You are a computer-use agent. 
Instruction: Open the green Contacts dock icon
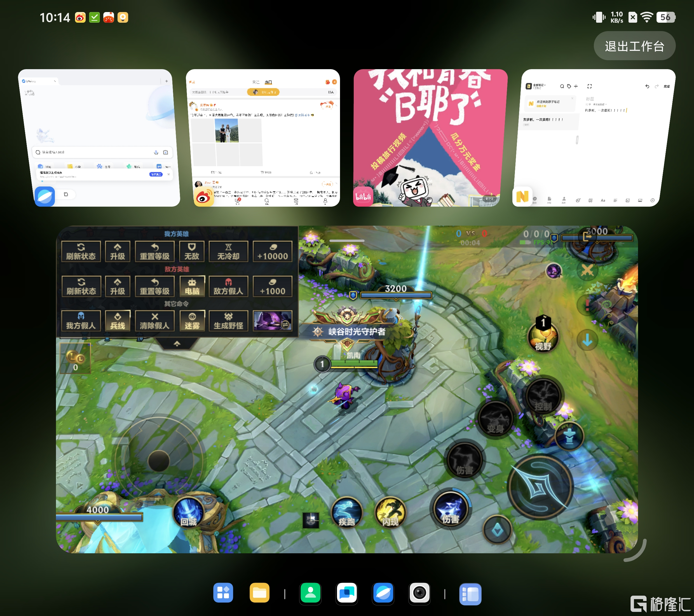[310, 593]
